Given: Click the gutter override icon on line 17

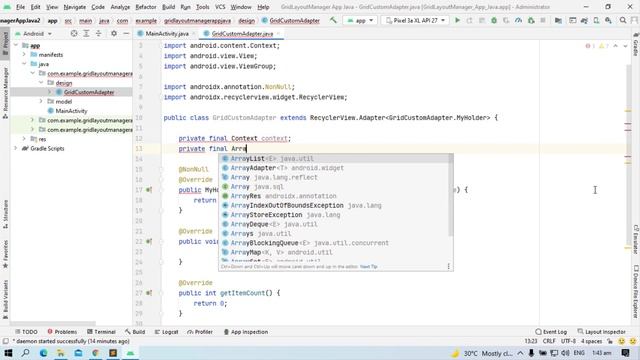Looking at the screenshot, I should (149, 190).
